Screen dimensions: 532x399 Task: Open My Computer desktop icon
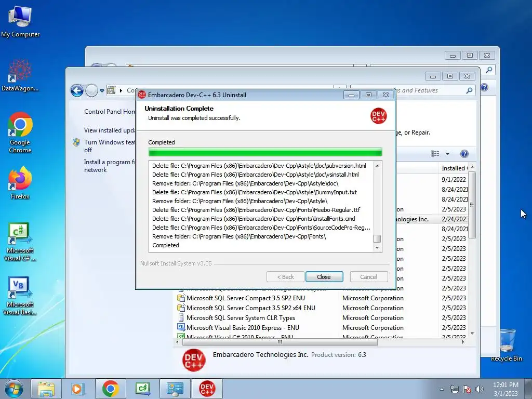[20, 22]
